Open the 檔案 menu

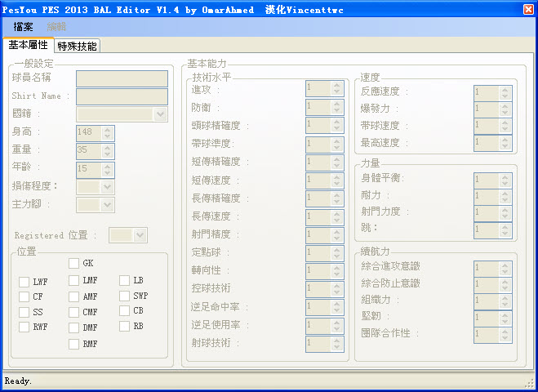click(x=23, y=26)
